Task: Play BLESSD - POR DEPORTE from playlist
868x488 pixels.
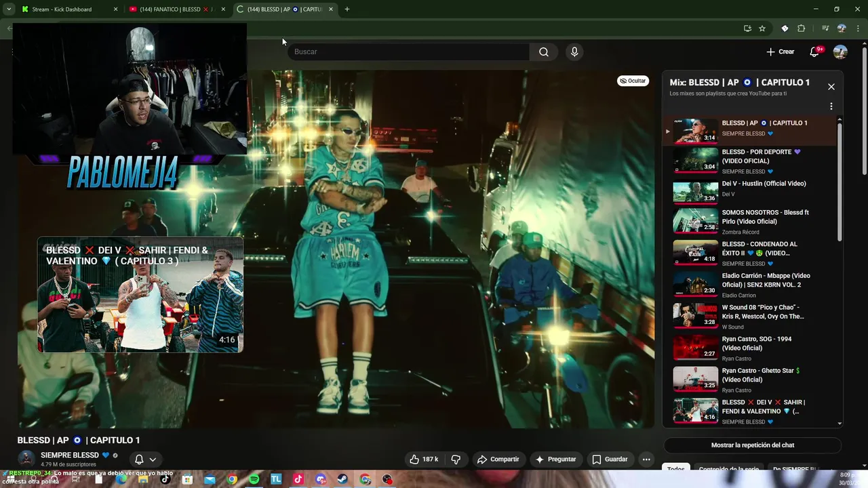Action: pos(749,161)
